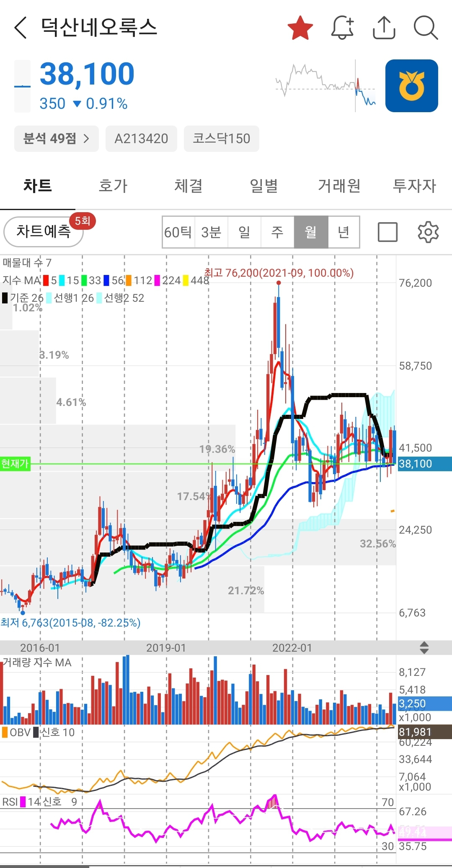Tap the fullscreen square icon

387,232
